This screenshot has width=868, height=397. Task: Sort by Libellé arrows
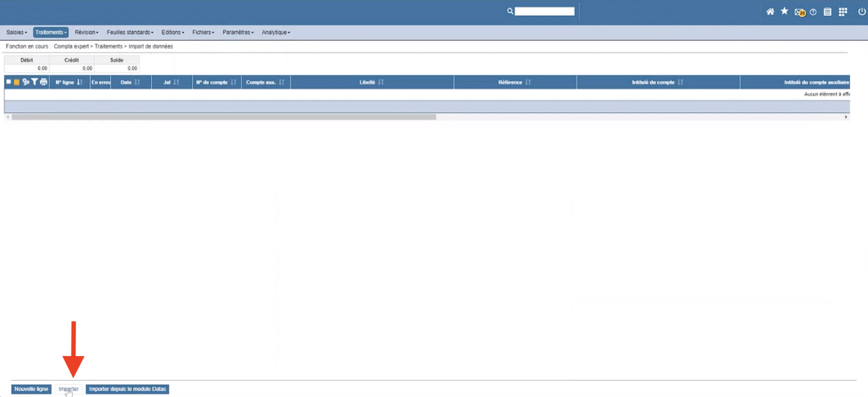(381, 82)
